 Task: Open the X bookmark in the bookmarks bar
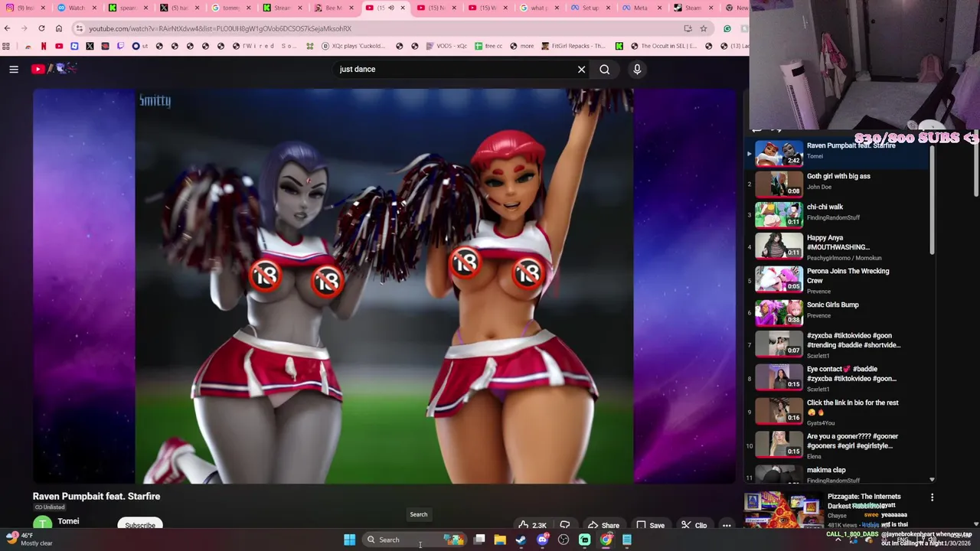90,46
